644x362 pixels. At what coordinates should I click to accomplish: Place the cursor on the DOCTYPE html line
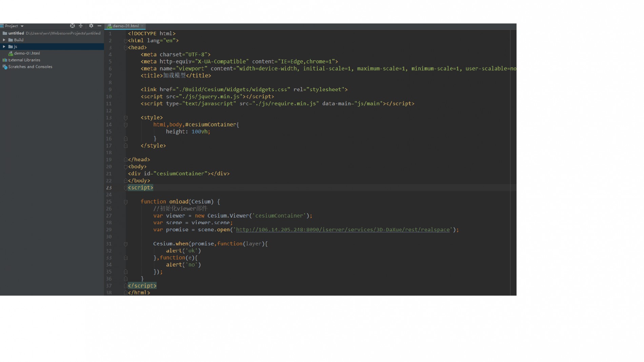pyautogui.click(x=152, y=34)
